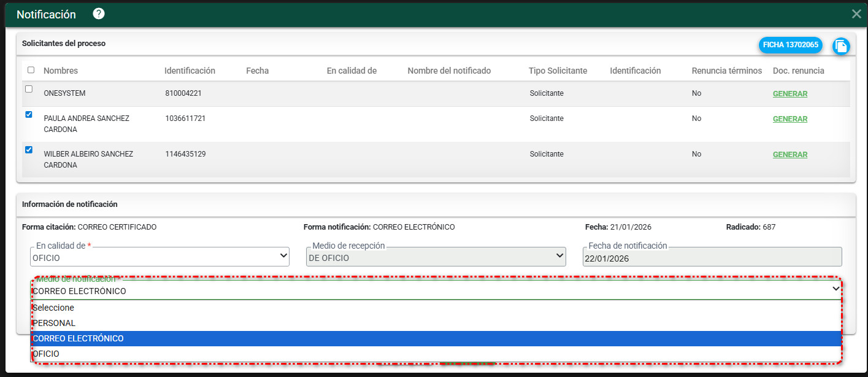Click the Nombres column header
Viewport: 868px width, 377px height.
coord(61,71)
